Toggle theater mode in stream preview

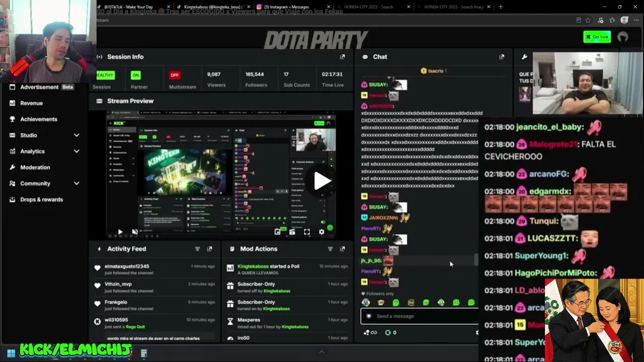pyautogui.click(x=292, y=232)
